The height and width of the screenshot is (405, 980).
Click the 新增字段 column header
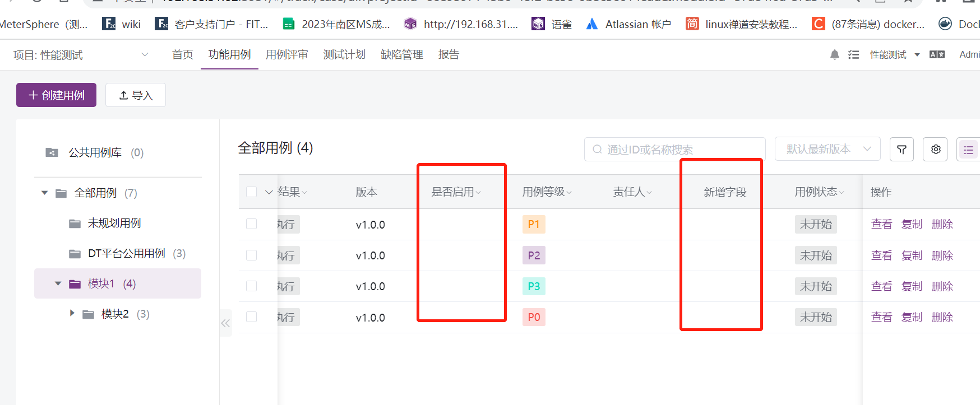(725, 192)
